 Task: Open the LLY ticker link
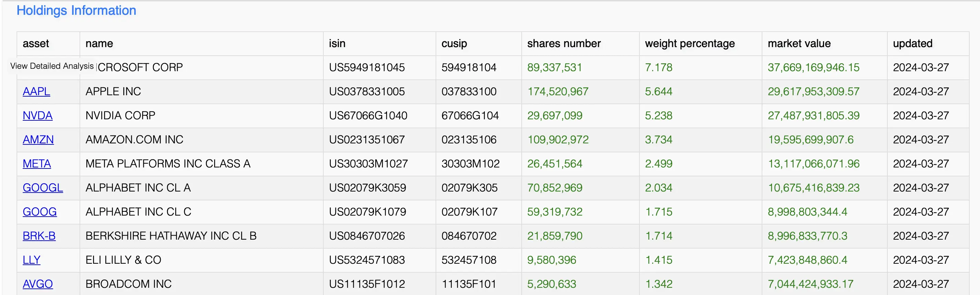[x=31, y=260]
